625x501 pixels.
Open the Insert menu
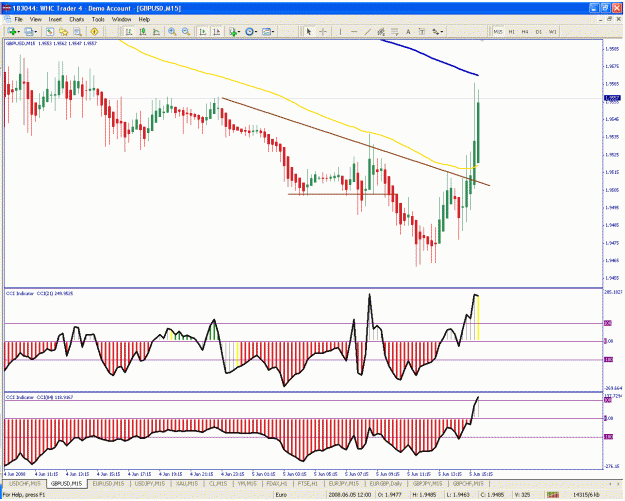(55, 19)
